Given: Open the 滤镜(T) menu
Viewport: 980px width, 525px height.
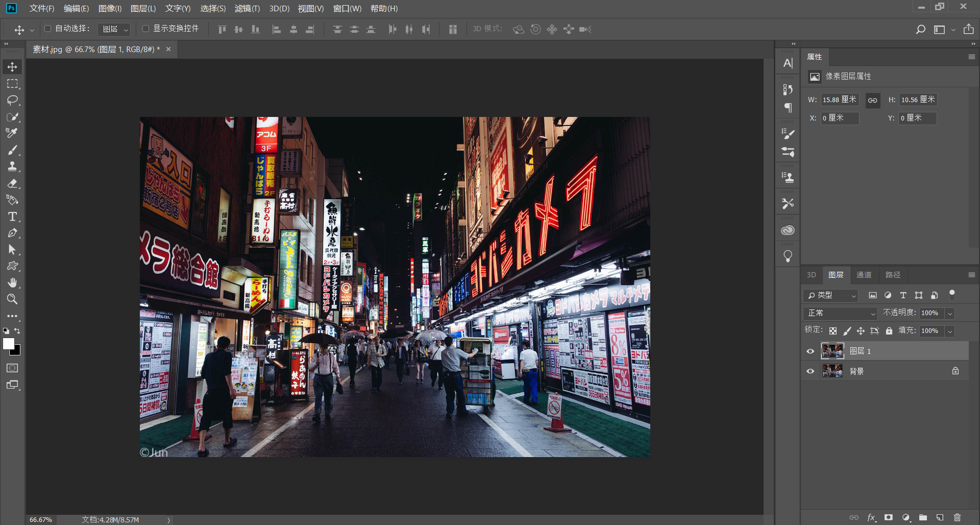Looking at the screenshot, I should pos(247,9).
